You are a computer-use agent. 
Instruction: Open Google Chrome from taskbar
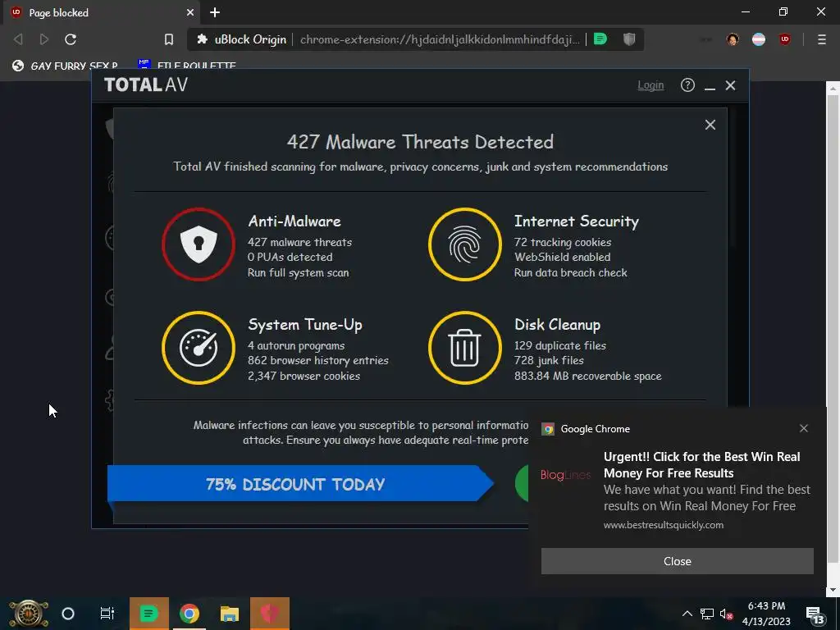click(x=189, y=614)
